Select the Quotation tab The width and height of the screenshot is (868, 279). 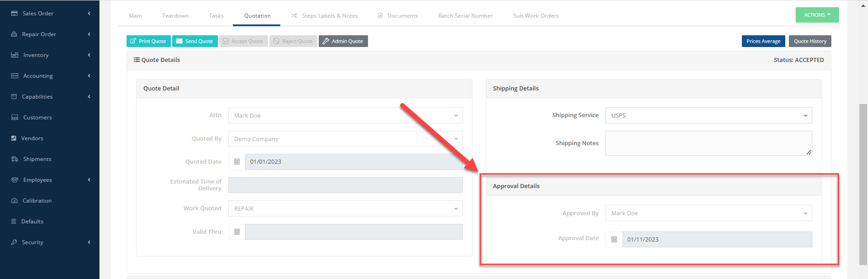click(257, 16)
